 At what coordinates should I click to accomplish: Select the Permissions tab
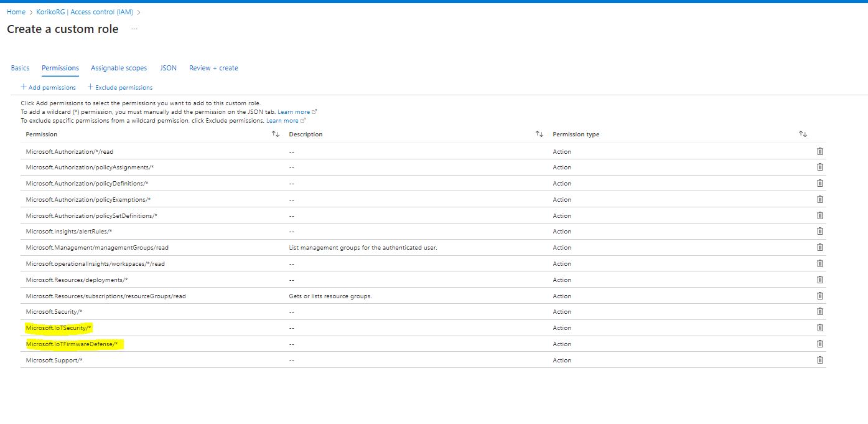click(60, 68)
